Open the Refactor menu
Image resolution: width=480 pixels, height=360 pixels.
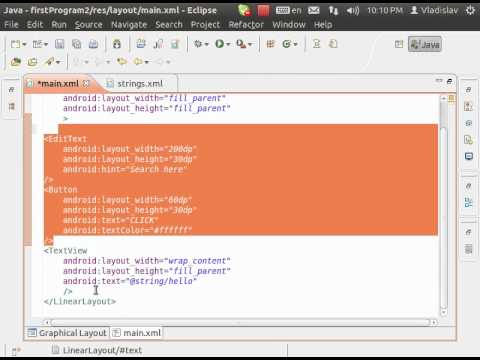(x=246, y=25)
